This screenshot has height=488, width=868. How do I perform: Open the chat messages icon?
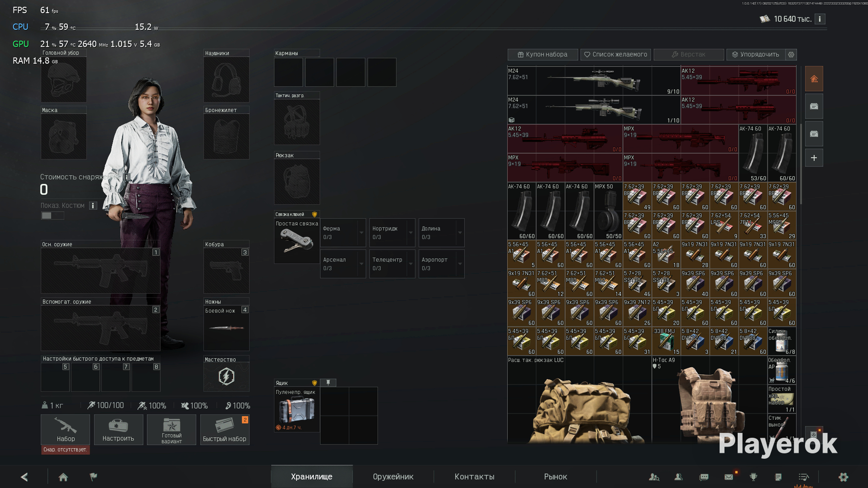703,477
